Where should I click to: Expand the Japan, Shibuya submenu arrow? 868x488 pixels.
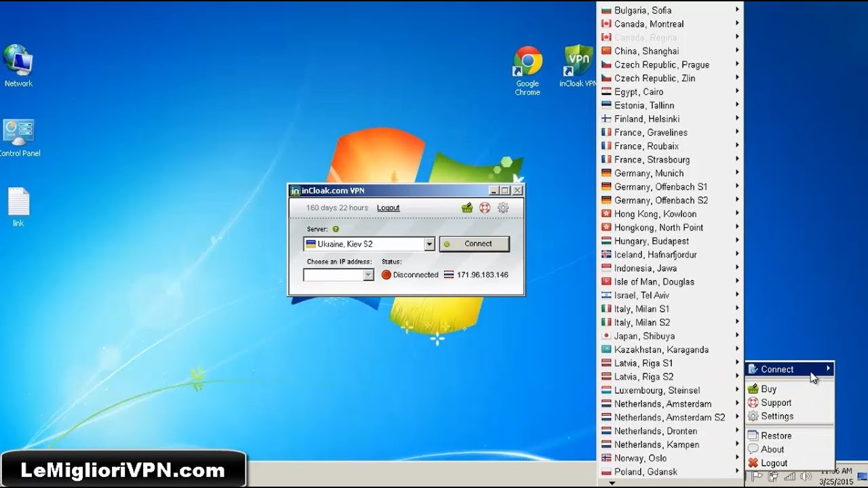(x=737, y=335)
